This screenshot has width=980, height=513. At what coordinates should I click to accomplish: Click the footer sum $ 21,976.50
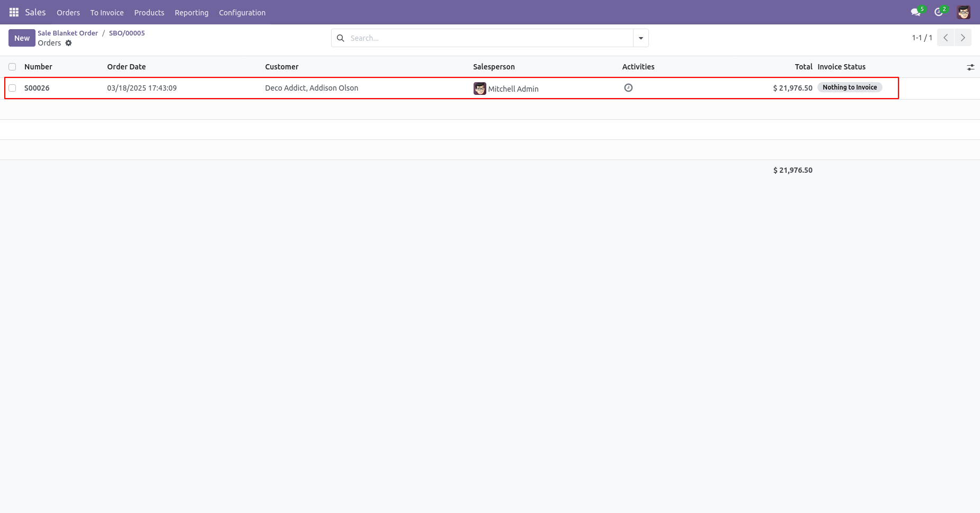[792, 170]
